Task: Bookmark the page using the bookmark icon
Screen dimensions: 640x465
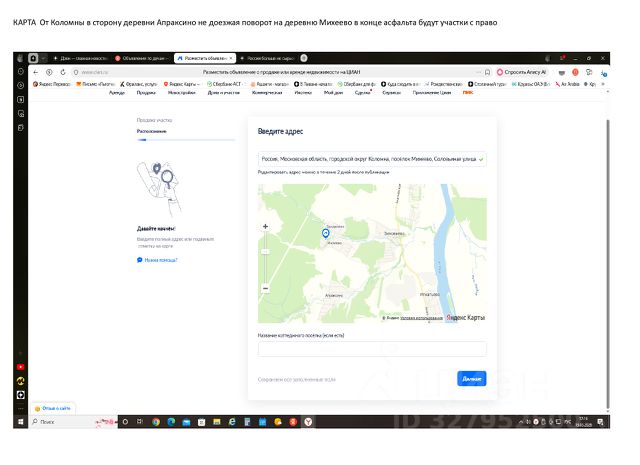Action: [x=487, y=72]
